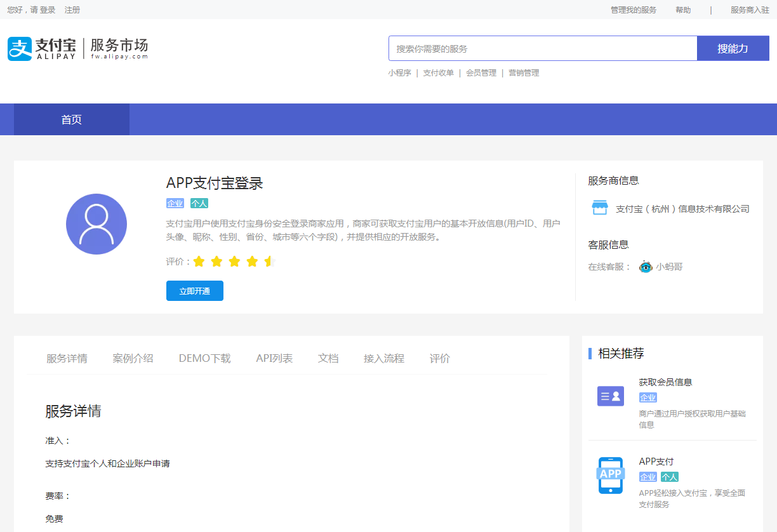Click the 商户通过用户授权获取用户基础信息 description
777x532 pixels.
tap(693, 419)
